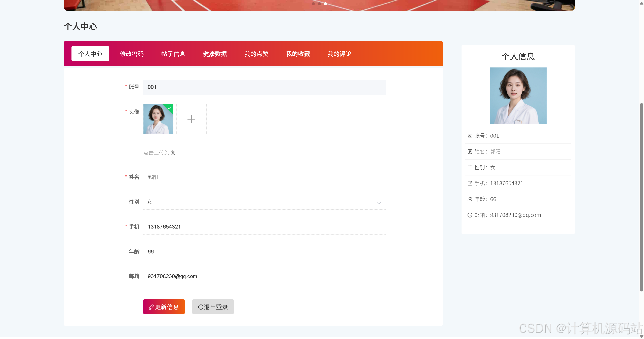The height and width of the screenshot is (339, 644).
Task: View the 我的评论 tab
Action: click(x=339, y=54)
